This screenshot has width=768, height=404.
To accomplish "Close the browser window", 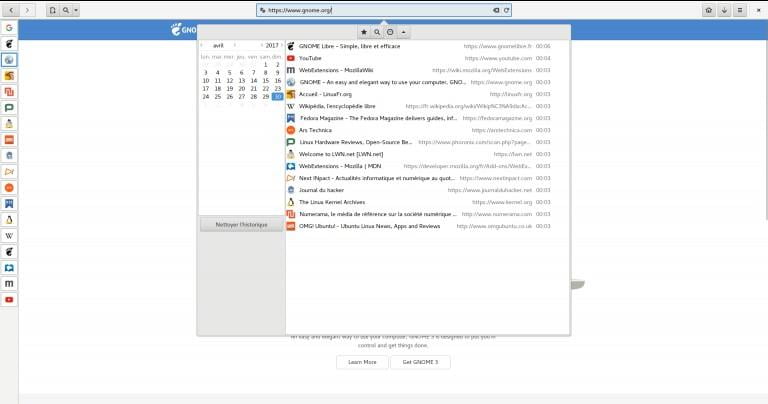I will pyautogui.click(x=758, y=10).
